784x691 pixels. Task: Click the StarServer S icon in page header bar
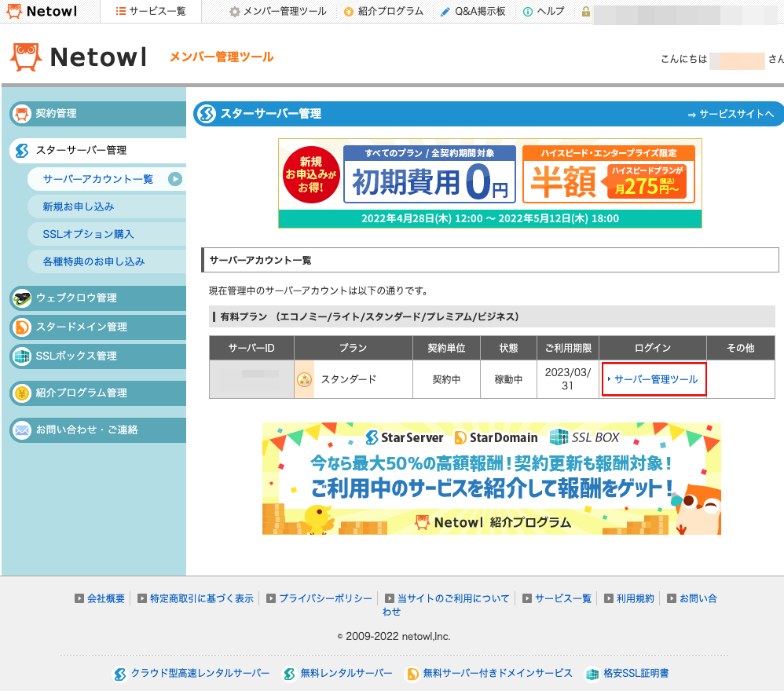206,114
